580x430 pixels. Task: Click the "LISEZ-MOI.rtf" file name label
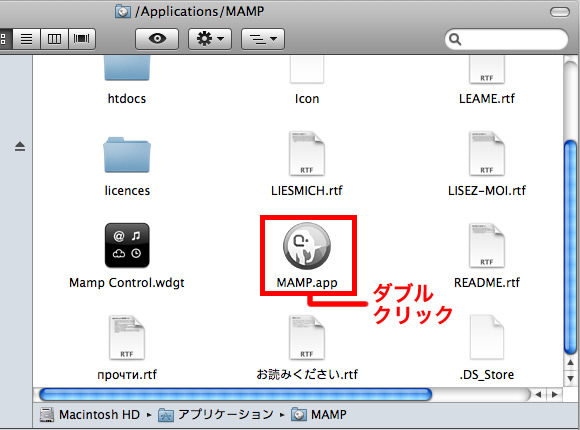click(487, 191)
